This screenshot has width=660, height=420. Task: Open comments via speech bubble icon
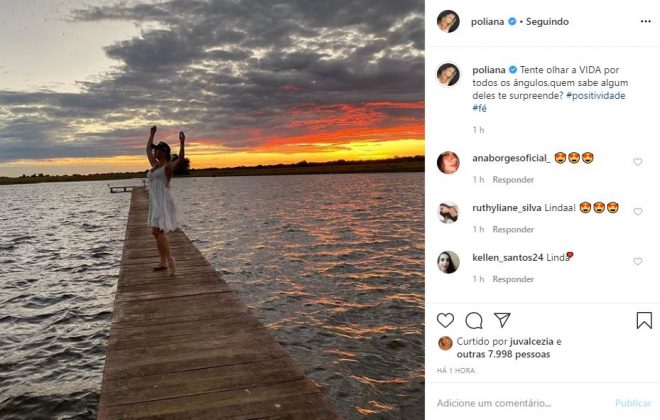pos(474,321)
